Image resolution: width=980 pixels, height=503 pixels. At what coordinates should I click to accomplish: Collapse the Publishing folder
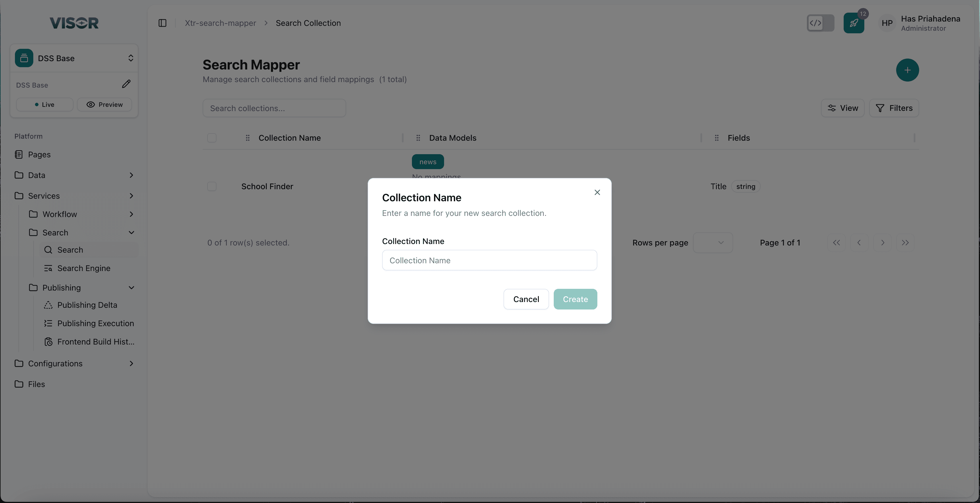82,288
